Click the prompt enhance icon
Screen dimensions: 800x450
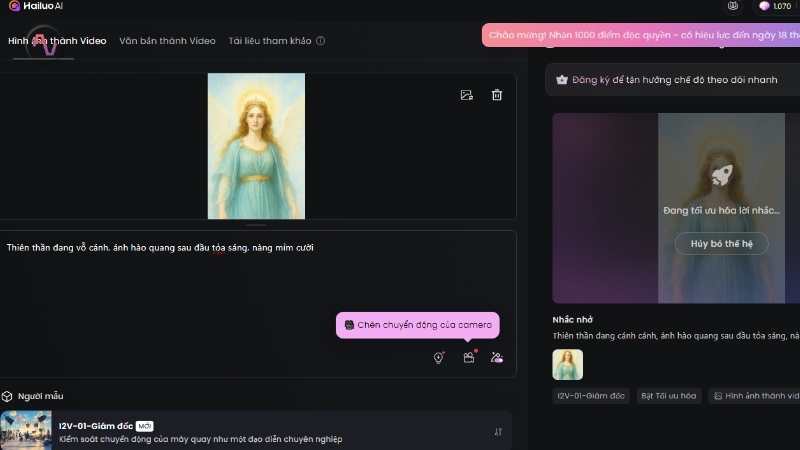[x=496, y=358]
